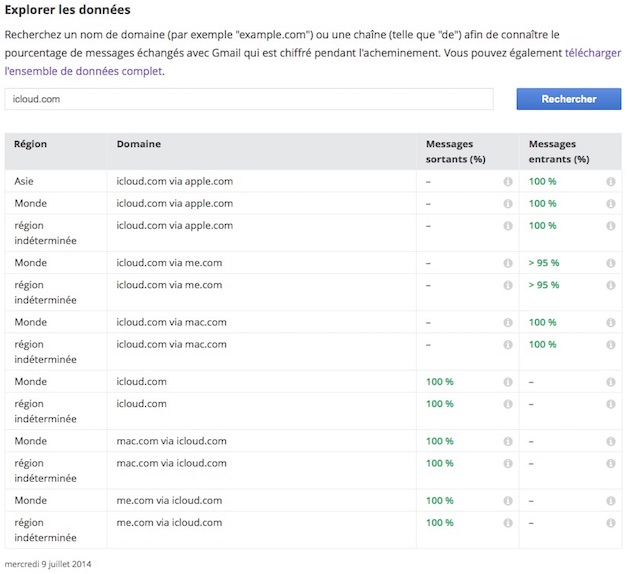Screen dimensions: 630x574
Task: Click outgoing info icon for Monde icloud.com via mac.com
Action: (x=508, y=323)
